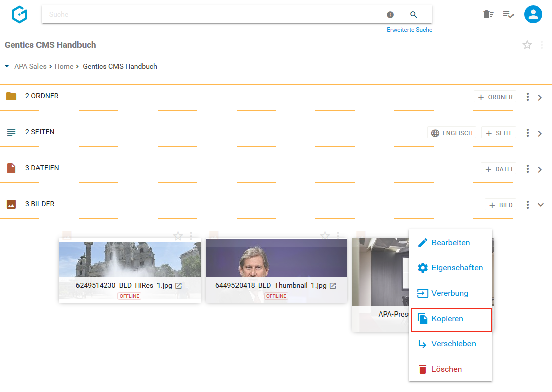Screen dimensions: 552x392
Task: Open external link icon for 6249514230_BLD_HiRes_1.jpg
Action: pos(178,286)
